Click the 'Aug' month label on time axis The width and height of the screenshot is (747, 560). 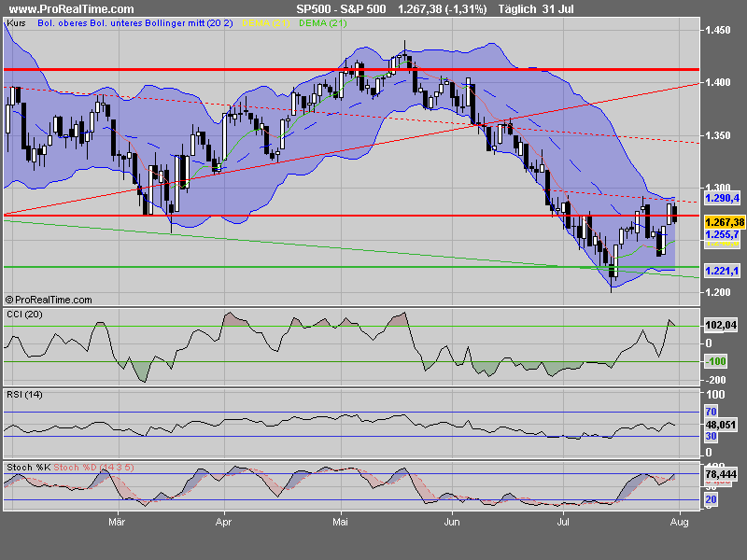(x=680, y=523)
